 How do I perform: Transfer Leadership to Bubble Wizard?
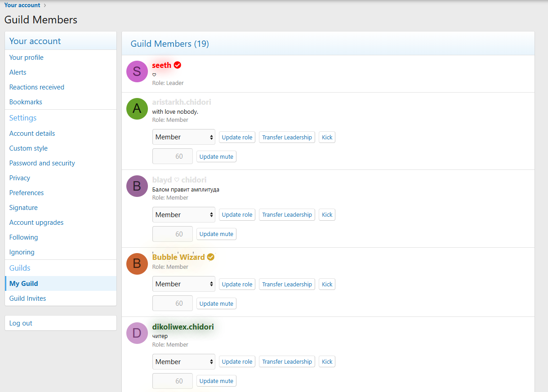point(287,284)
